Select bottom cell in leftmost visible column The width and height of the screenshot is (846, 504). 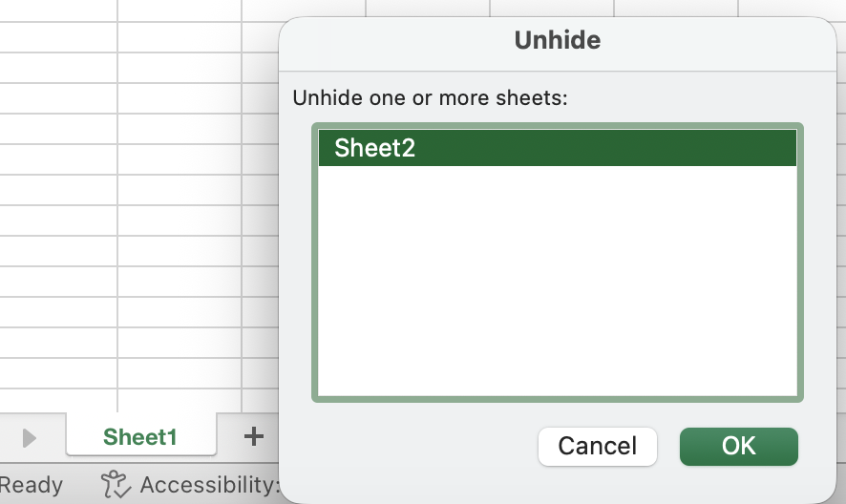coord(57,399)
